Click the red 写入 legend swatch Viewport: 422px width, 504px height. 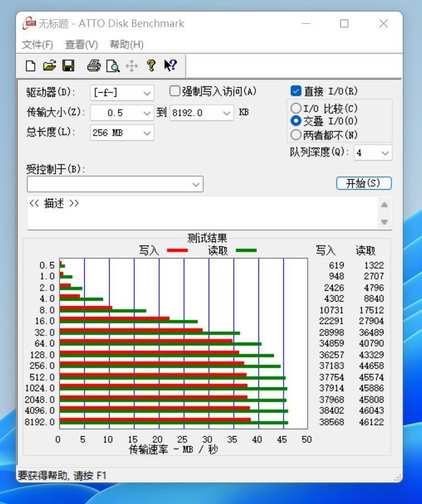[177, 250]
